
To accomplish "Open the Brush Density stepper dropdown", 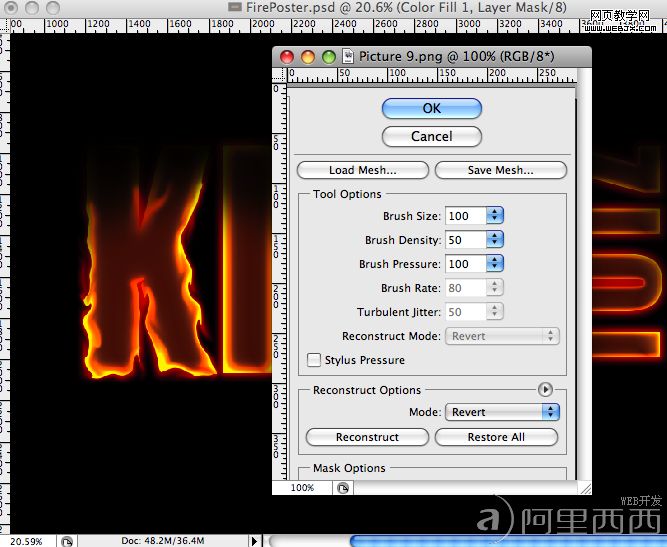I will click(495, 239).
